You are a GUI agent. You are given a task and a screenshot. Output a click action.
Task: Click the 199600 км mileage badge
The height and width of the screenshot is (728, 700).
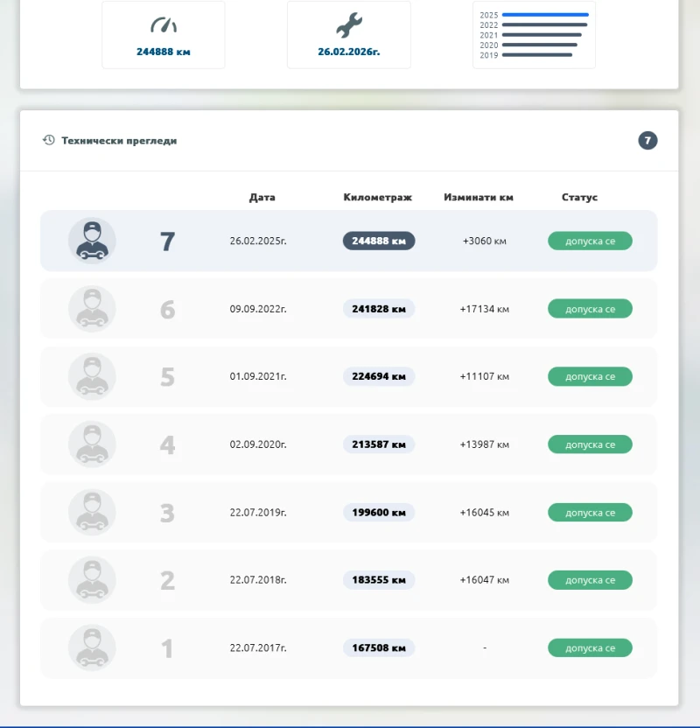(378, 513)
